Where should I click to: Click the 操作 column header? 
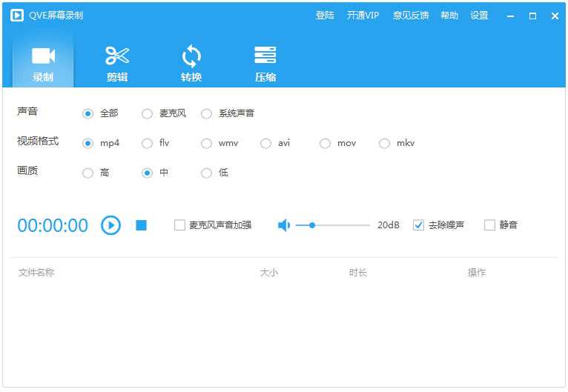[x=477, y=272]
